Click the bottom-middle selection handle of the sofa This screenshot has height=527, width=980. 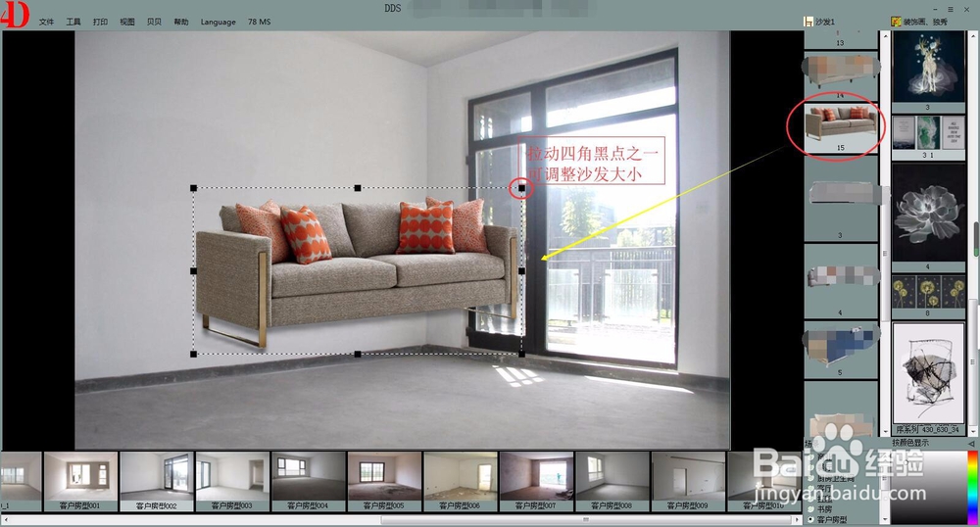(358, 354)
